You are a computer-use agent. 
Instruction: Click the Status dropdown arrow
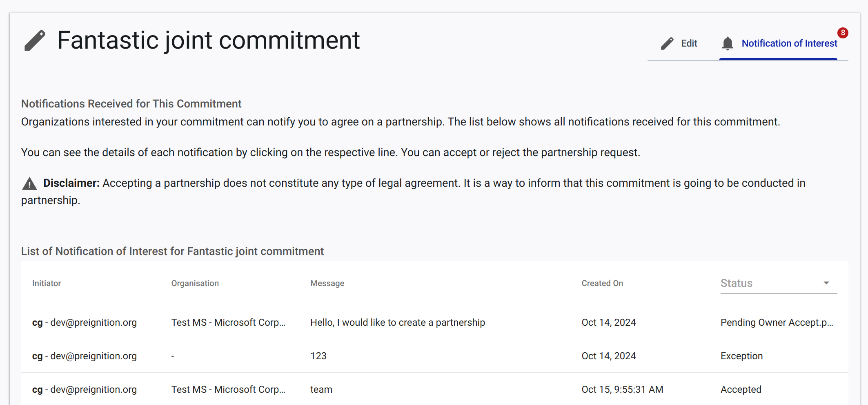tap(826, 283)
